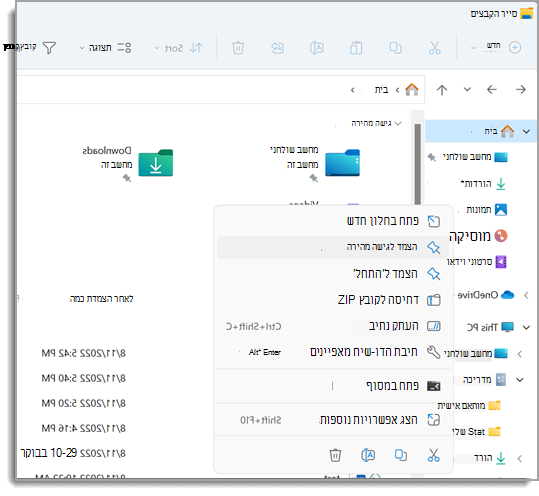
Task: Select 'תיבת הדו-שיח מאפיינים' in context menu
Action: (x=333, y=352)
